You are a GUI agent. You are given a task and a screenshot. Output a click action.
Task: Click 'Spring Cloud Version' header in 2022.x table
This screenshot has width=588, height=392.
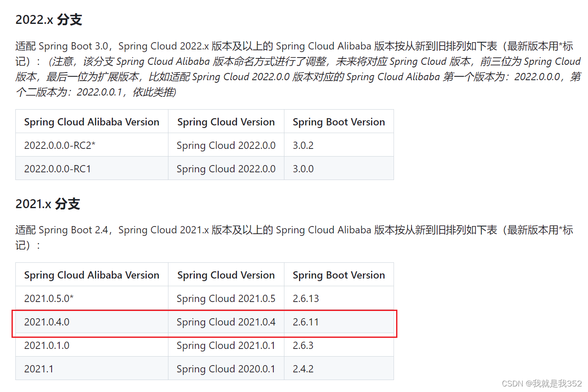click(226, 122)
